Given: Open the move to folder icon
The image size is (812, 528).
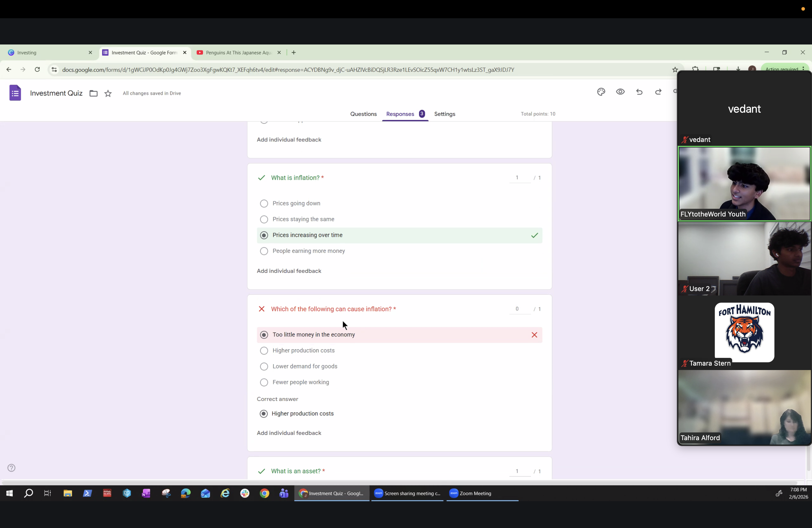Looking at the screenshot, I should 94,94.
